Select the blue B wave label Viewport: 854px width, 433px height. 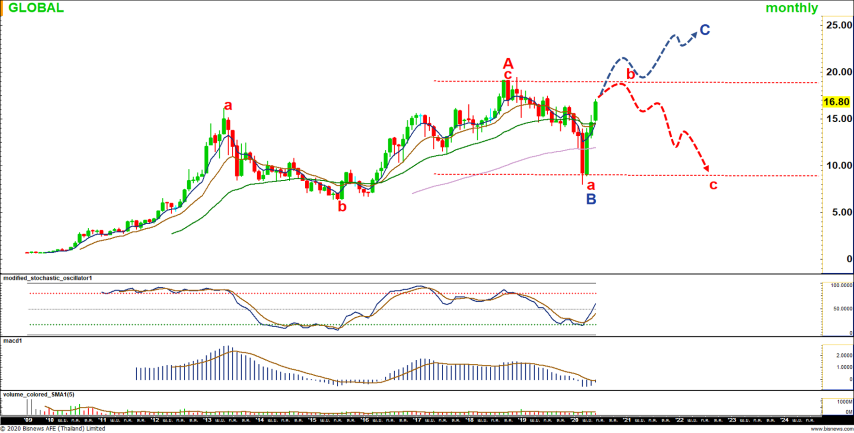[591, 199]
